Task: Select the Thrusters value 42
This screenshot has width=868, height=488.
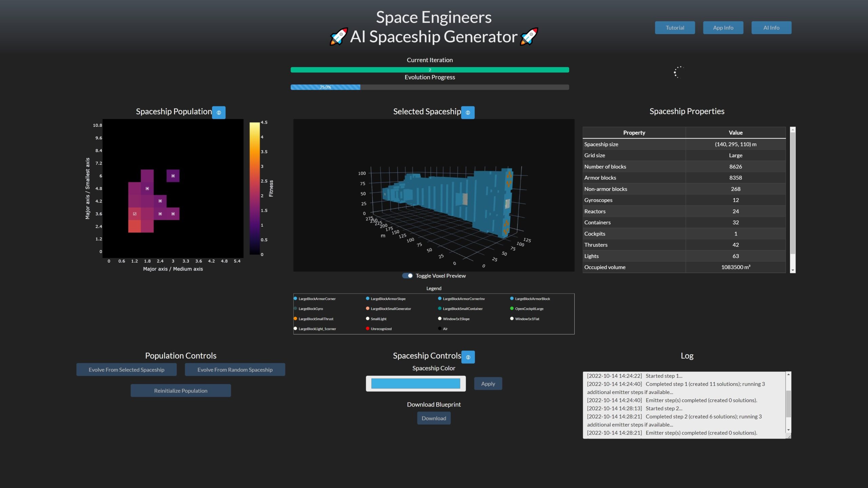Action: [735, 245]
